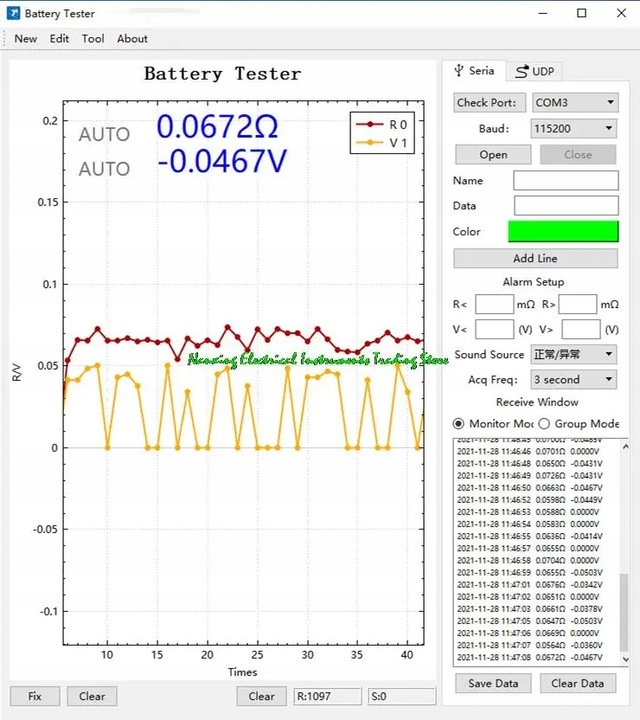
Task: Focus the V> alarm input field
Action: [581, 329]
